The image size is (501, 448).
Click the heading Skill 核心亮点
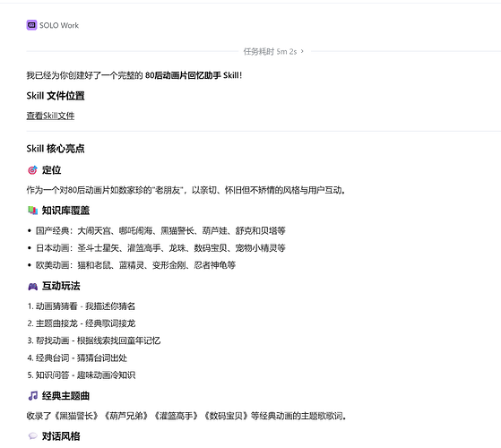(56, 149)
